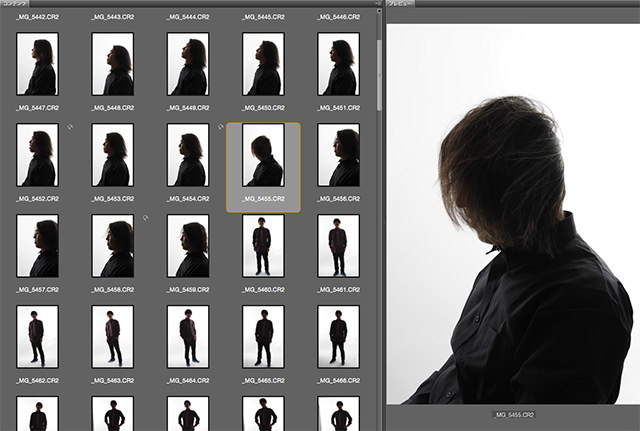Click the file name label _MG_5461.CR2

coord(338,290)
